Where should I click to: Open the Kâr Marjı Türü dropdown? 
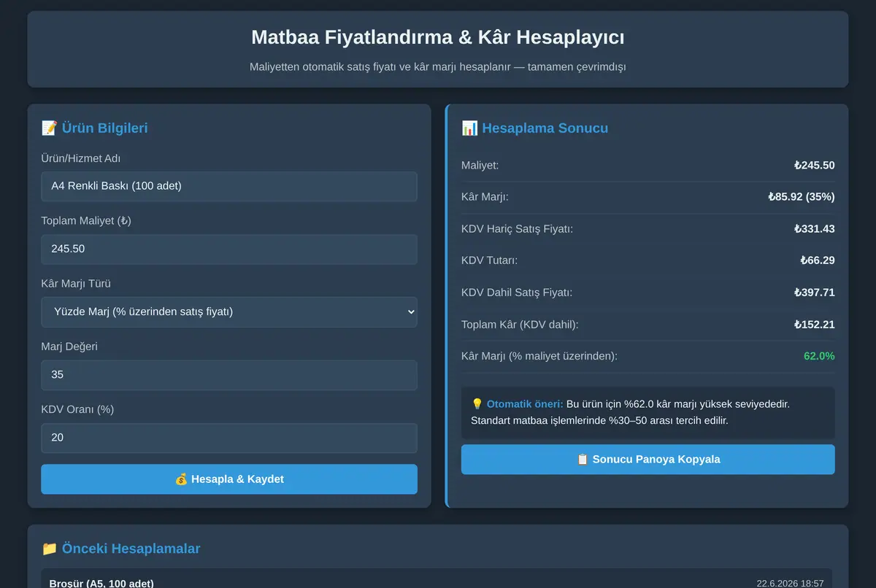(x=229, y=312)
